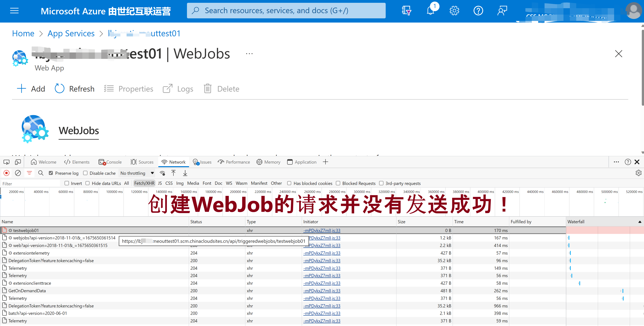Open Azure notifications bell icon
The height and width of the screenshot is (326, 644).
tap(430, 11)
